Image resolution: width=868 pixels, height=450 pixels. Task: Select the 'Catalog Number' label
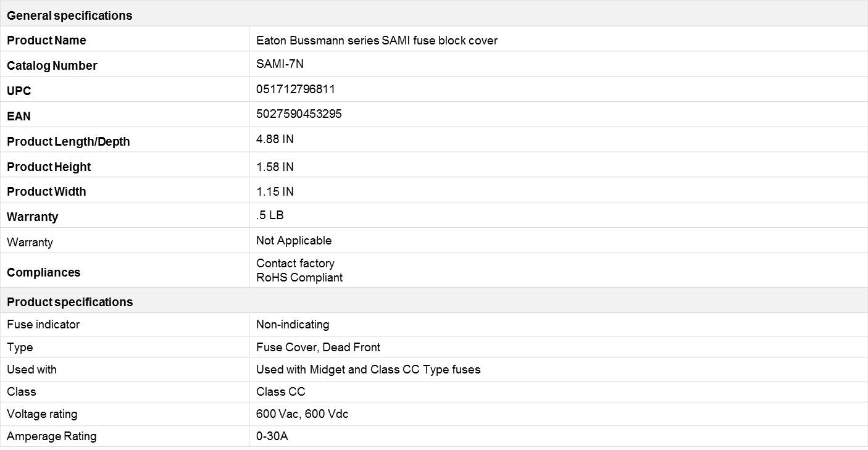(52, 66)
